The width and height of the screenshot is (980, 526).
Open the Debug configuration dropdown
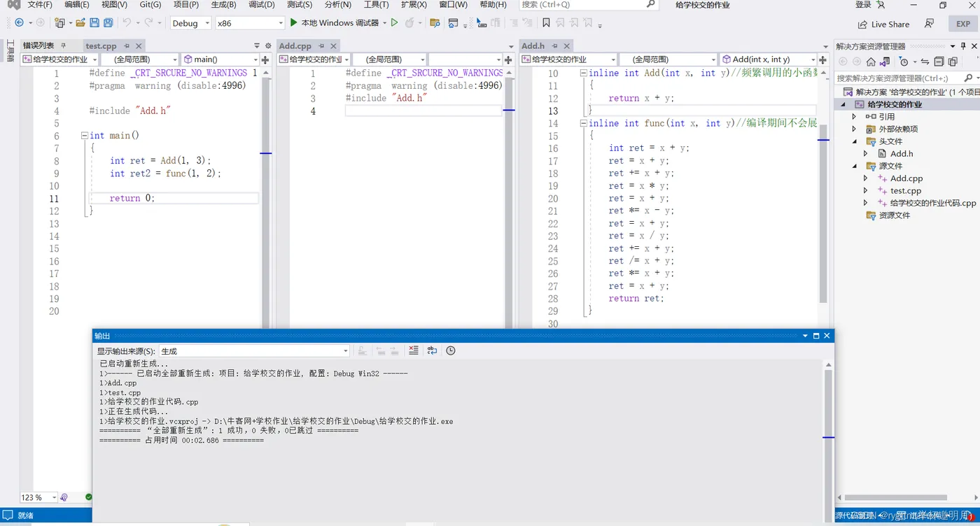click(190, 23)
